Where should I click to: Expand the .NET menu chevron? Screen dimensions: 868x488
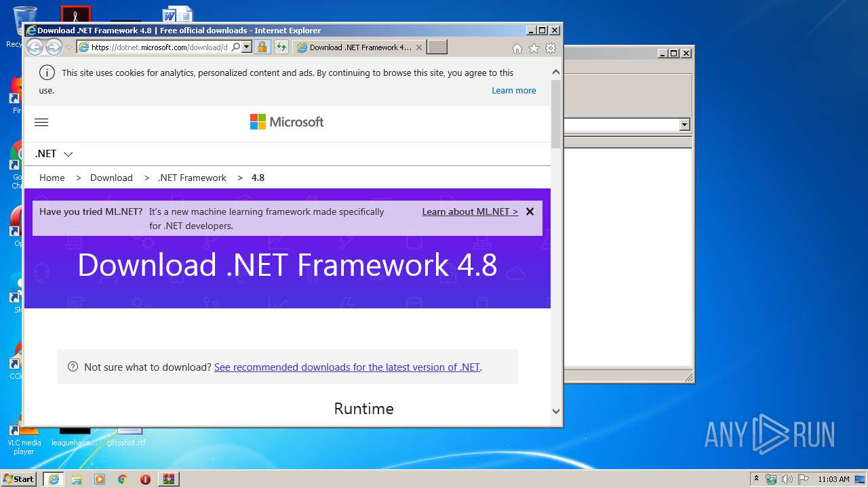pos(68,155)
